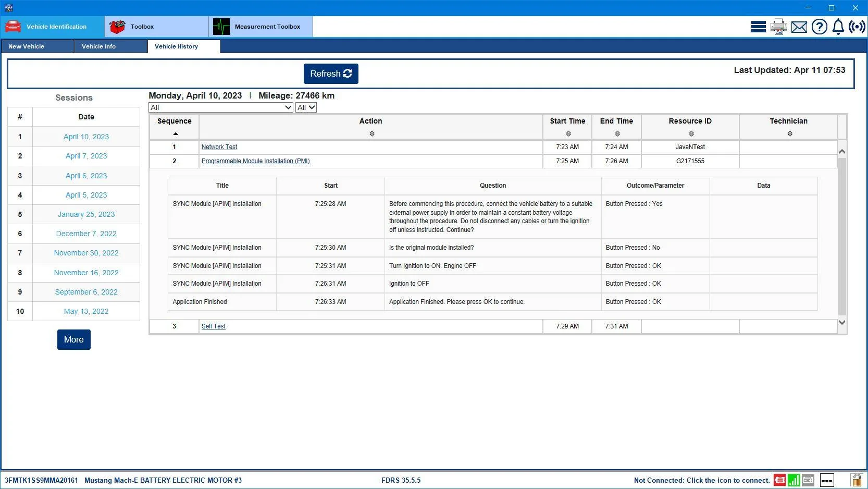
Task: Click the Application Finished title cell
Action: tap(222, 302)
